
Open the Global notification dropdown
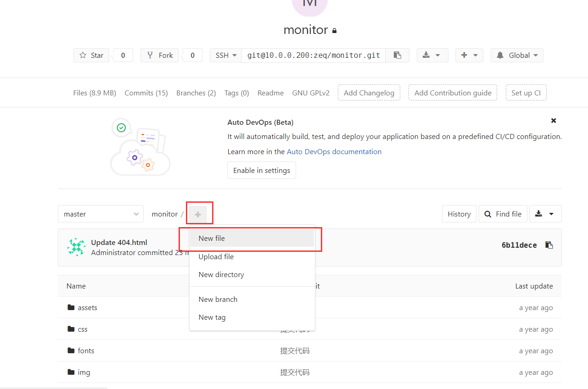pos(517,56)
